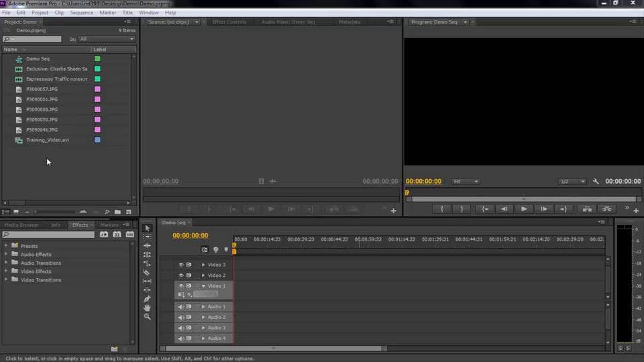This screenshot has width=644, height=362.
Task: Open the Marker menu
Action: coord(107,13)
